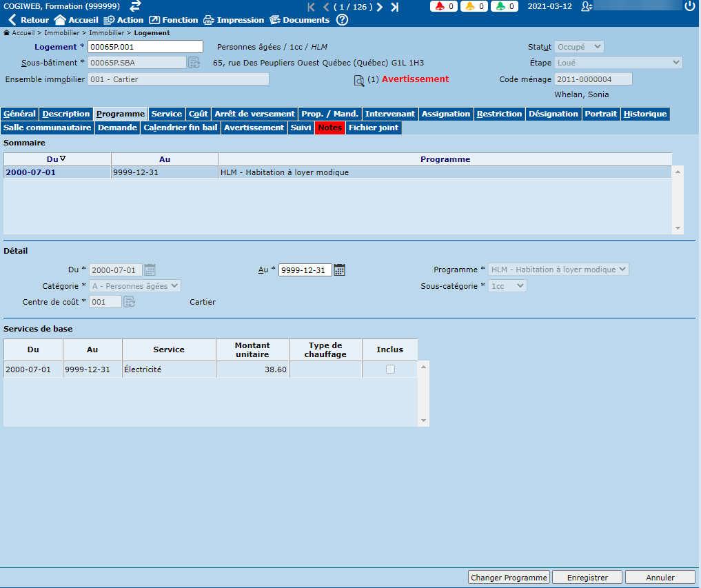Open the Historique tab
Screen dimensions: 701x588
coord(645,114)
